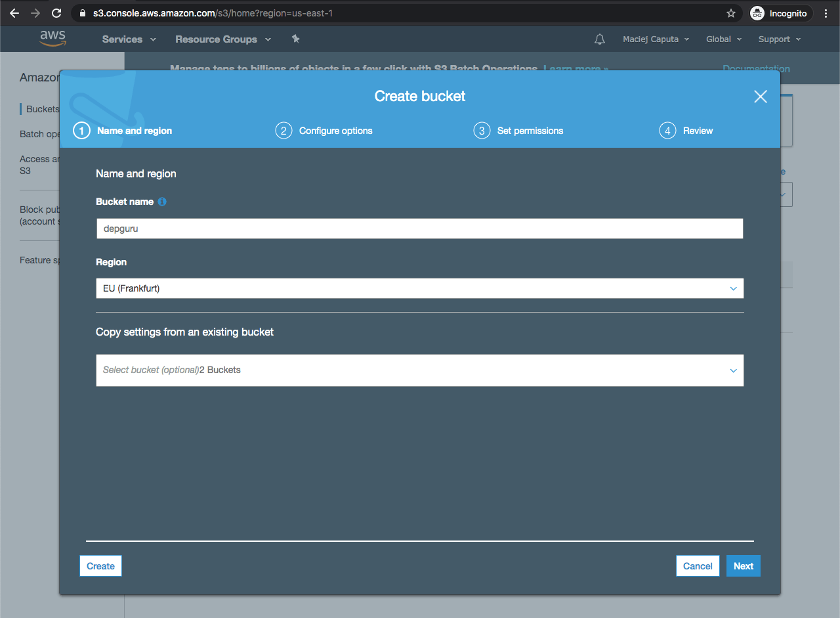Image resolution: width=840 pixels, height=618 pixels.
Task: Go back using browser back arrow
Action: click(14, 13)
